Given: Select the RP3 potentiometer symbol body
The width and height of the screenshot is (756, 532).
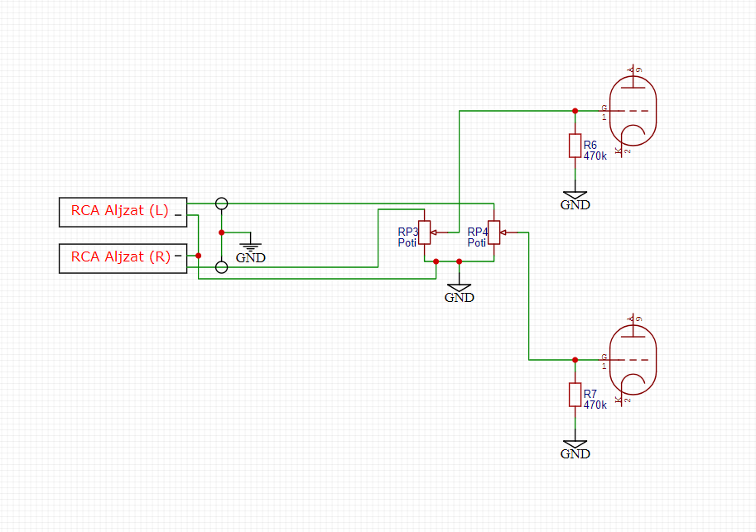Looking at the screenshot, I should 424,232.
